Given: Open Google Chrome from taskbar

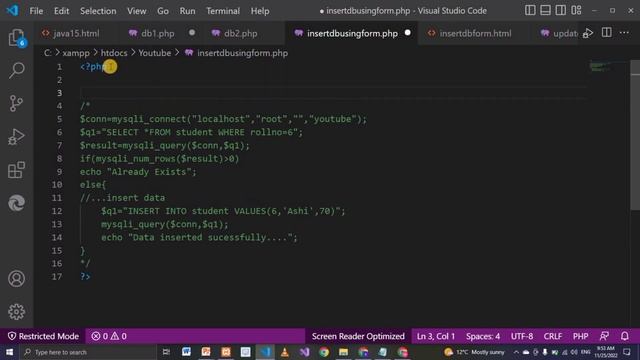Looking at the screenshot, I should (324, 352).
